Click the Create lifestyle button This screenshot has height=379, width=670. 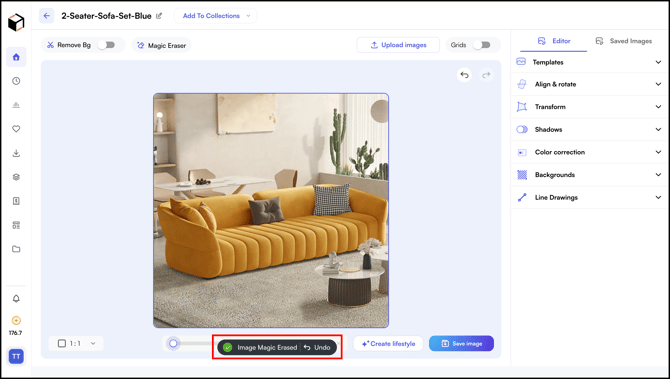388,344
